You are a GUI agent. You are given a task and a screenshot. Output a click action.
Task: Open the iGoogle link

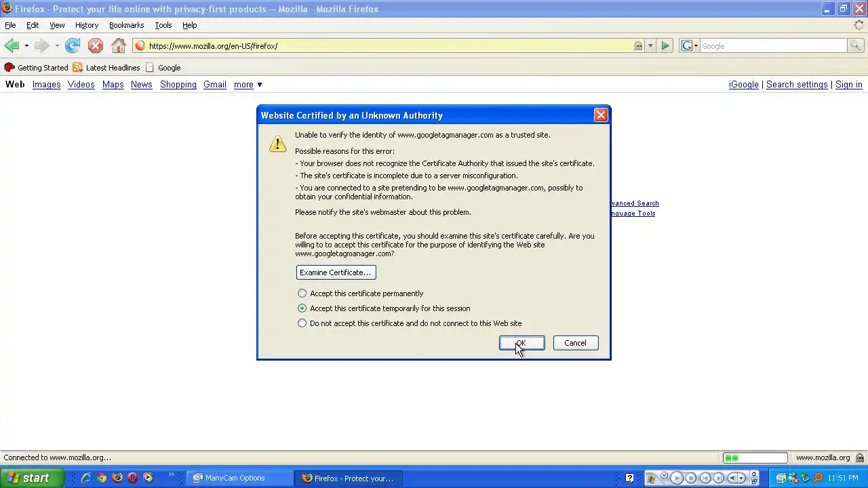743,85
